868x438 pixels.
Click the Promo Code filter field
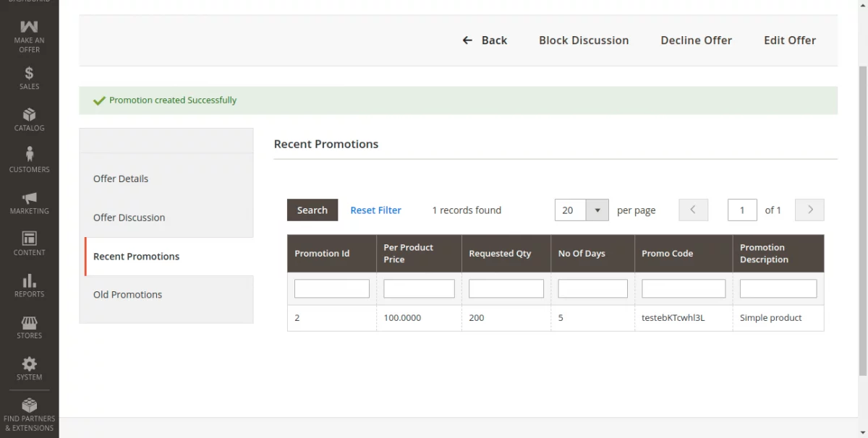pos(683,288)
